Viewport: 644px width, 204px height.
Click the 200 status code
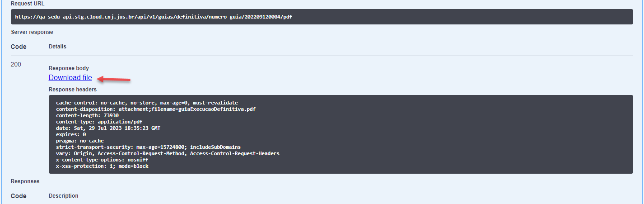click(16, 64)
